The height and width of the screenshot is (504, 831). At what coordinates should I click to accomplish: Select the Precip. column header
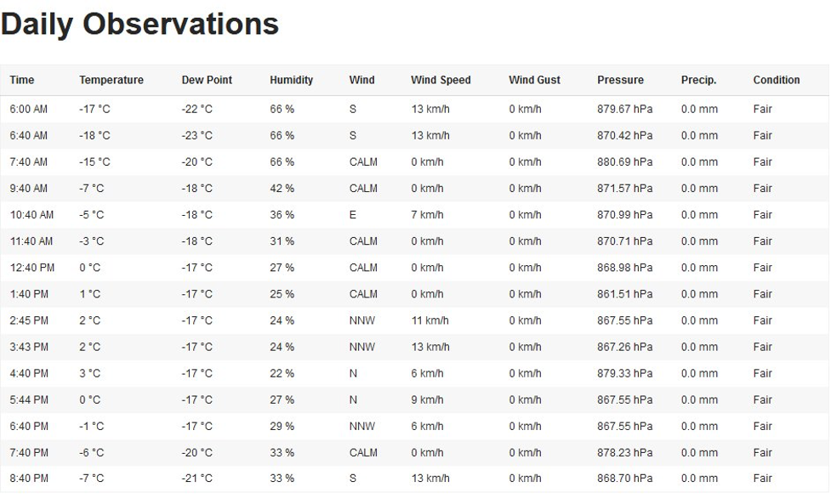pos(698,80)
